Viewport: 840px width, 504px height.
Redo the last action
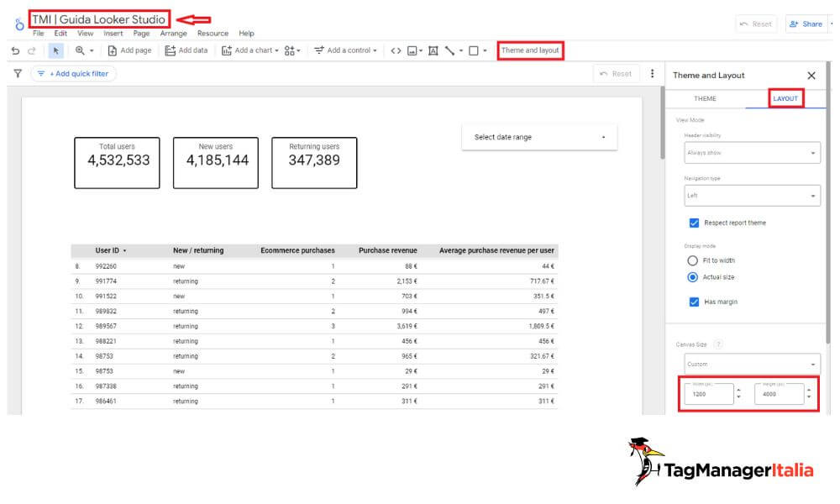(32, 51)
